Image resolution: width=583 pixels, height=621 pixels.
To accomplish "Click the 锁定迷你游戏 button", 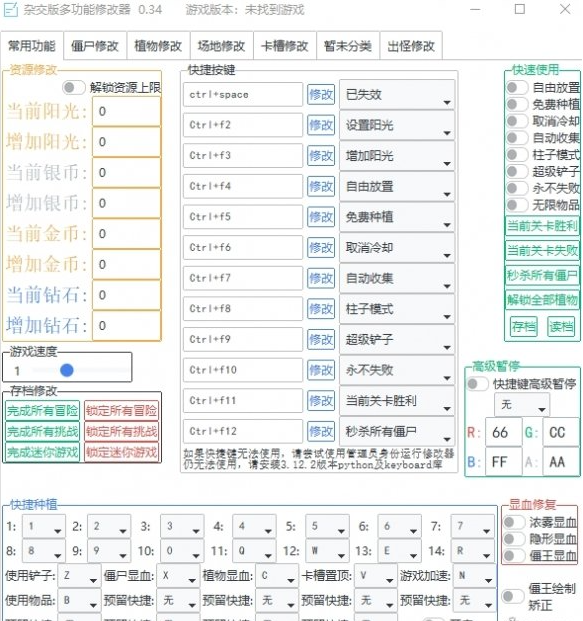I will tap(121, 452).
